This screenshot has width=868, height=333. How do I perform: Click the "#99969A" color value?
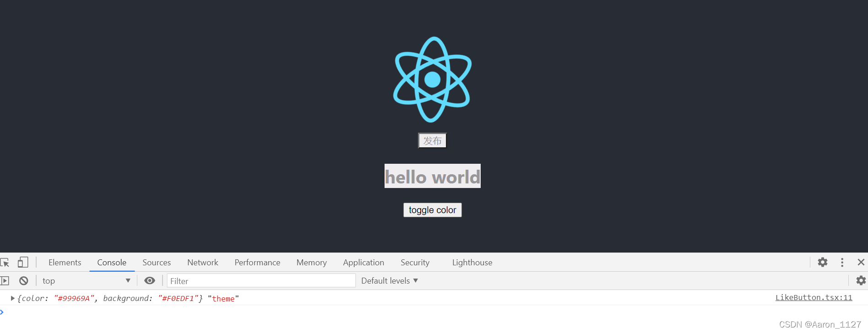coord(74,299)
